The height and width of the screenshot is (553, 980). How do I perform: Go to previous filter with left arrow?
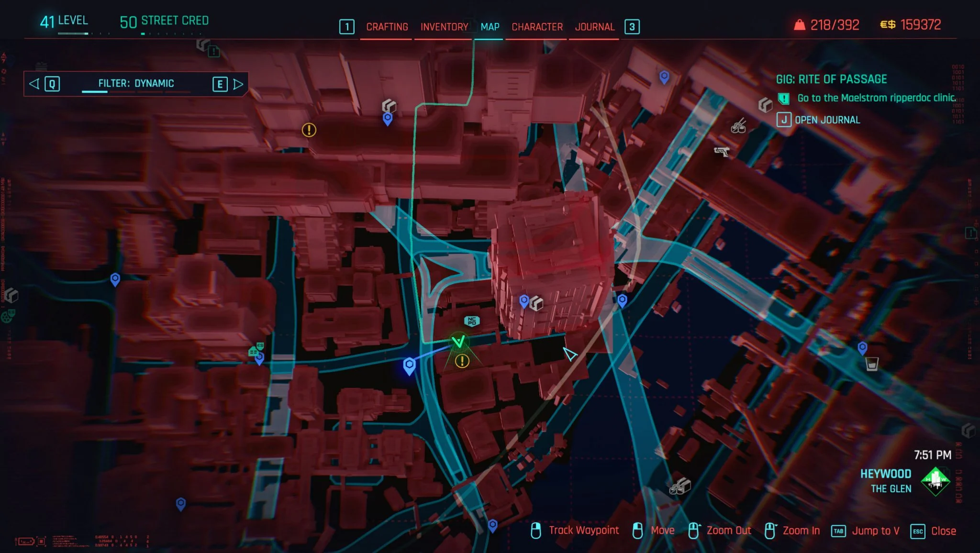34,84
